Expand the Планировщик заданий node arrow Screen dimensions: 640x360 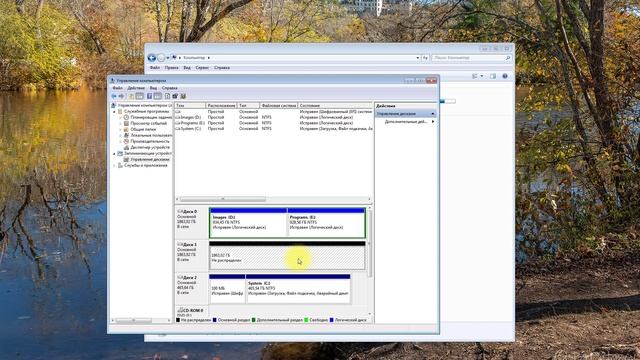click(x=121, y=118)
